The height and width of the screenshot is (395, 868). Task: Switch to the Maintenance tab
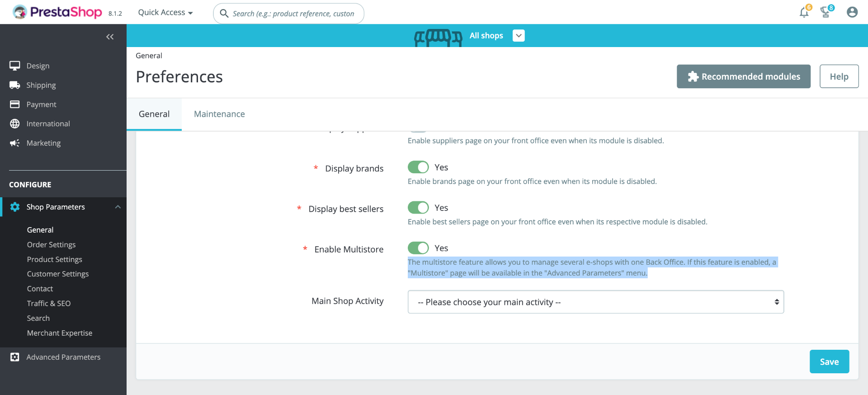[x=219, y=114]
